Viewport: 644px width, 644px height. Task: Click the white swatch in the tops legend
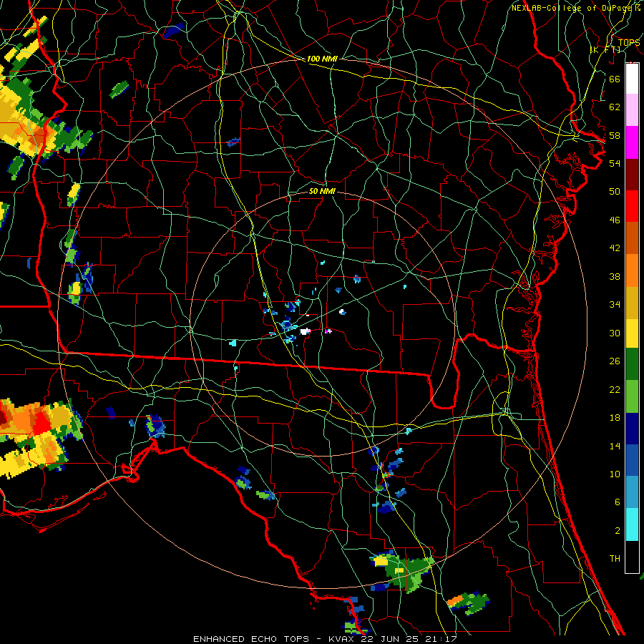tap(632, 79)
